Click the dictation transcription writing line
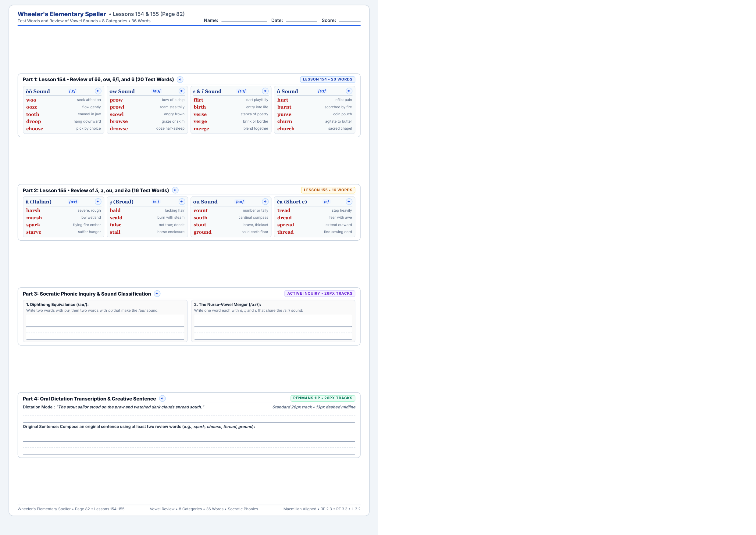This screenshot has width=756, height=535. pyautogui.click(x=189, y=417)
